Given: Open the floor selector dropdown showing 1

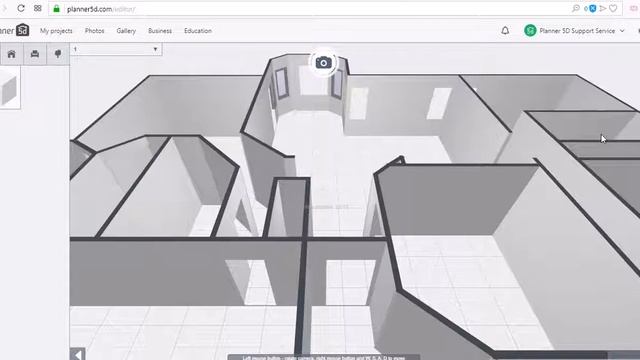Looking at the screenshot, I should pos(116,49).
